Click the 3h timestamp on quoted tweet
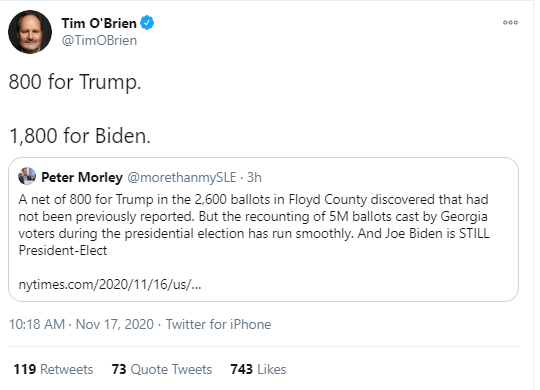The width and height of the screenshot is (540, 390). pyautogui.click(x=254, y=177)
